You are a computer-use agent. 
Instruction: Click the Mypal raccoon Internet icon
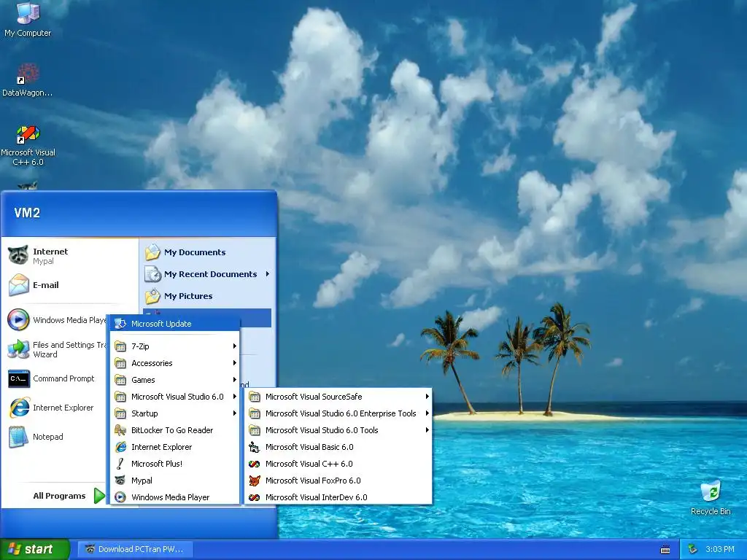point(18,256)
